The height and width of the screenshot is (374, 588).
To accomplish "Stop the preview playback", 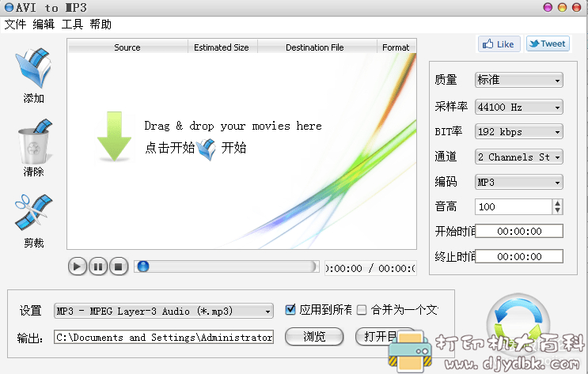I will 119,266.
